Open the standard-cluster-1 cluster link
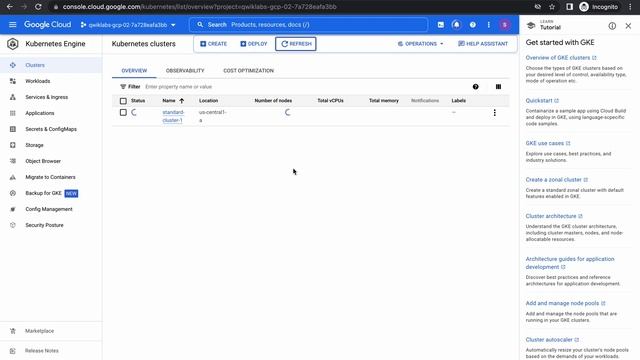 tap(173, 116)
